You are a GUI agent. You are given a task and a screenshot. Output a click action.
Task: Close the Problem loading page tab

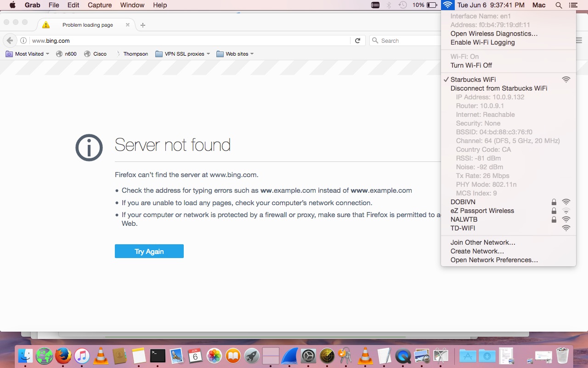pos(128,25)
